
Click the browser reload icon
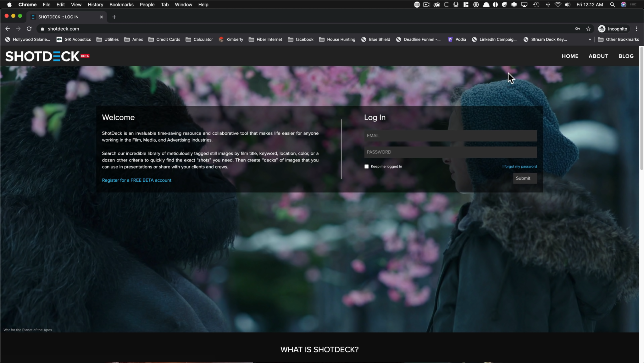coord(29,29)
